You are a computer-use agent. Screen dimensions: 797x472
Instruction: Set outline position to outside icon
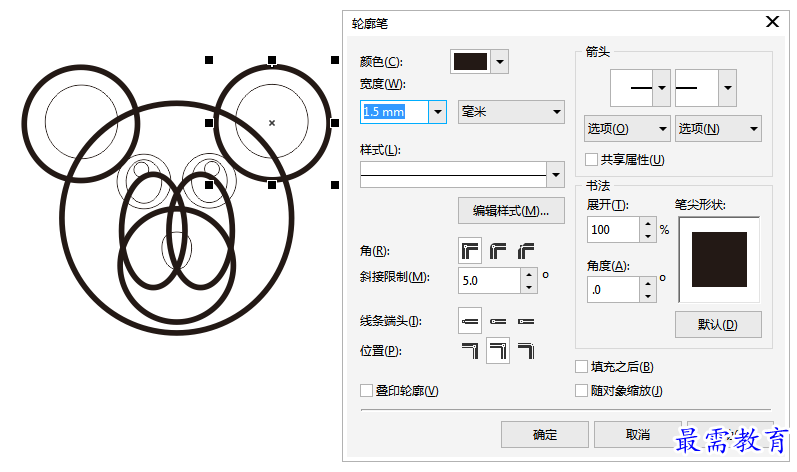(x=470, y=351)
